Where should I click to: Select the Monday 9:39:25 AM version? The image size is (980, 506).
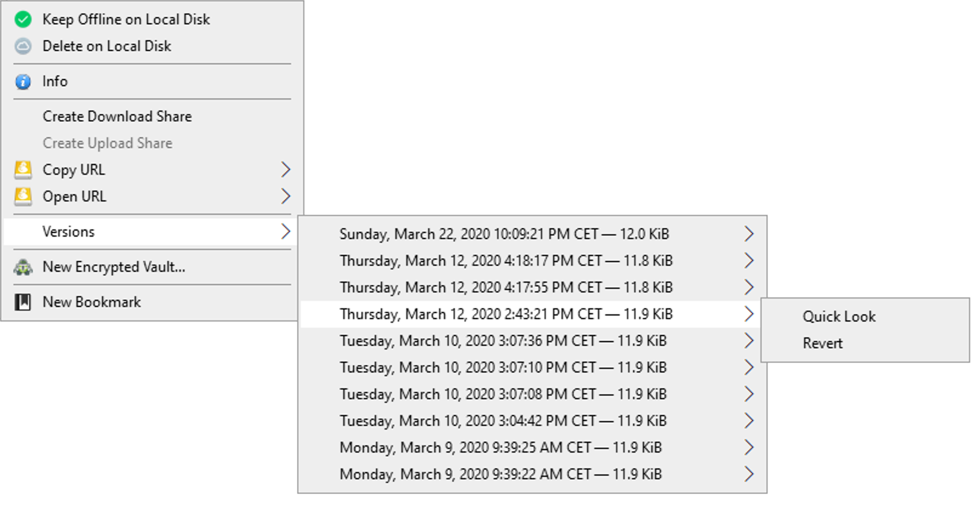(532, 448)
